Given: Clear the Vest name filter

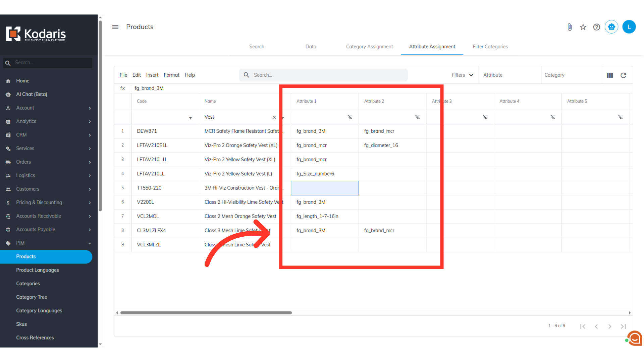Looking at the screenshot, I should click(274, 117).
